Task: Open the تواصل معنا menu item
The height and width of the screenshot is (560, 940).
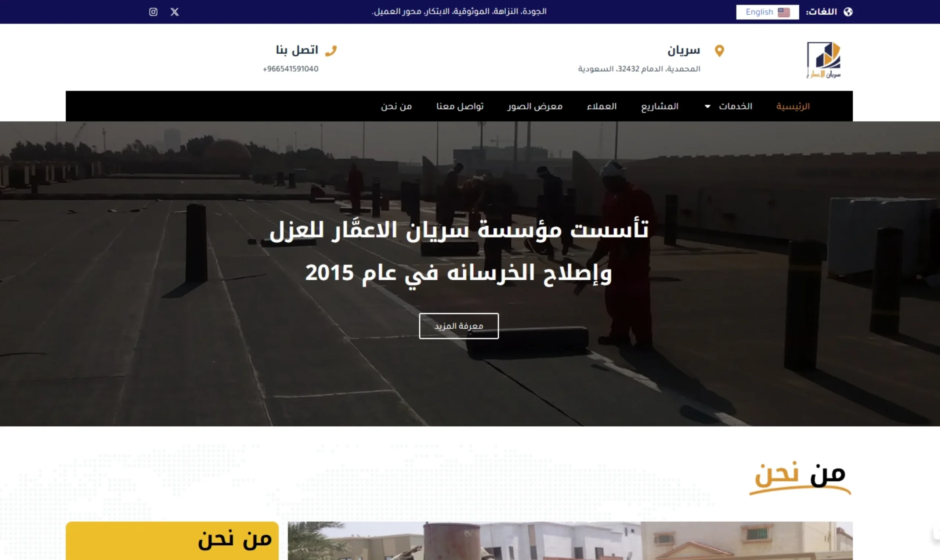Action: [x=460, y=106]
